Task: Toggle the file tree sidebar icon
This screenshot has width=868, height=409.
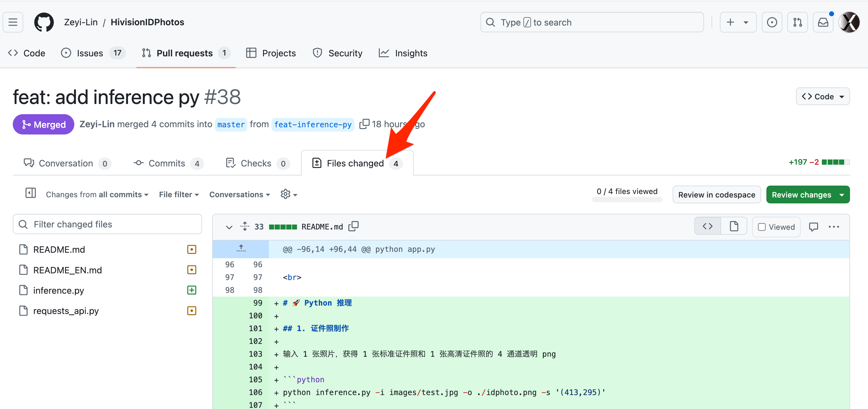Action: click(30, 193)
